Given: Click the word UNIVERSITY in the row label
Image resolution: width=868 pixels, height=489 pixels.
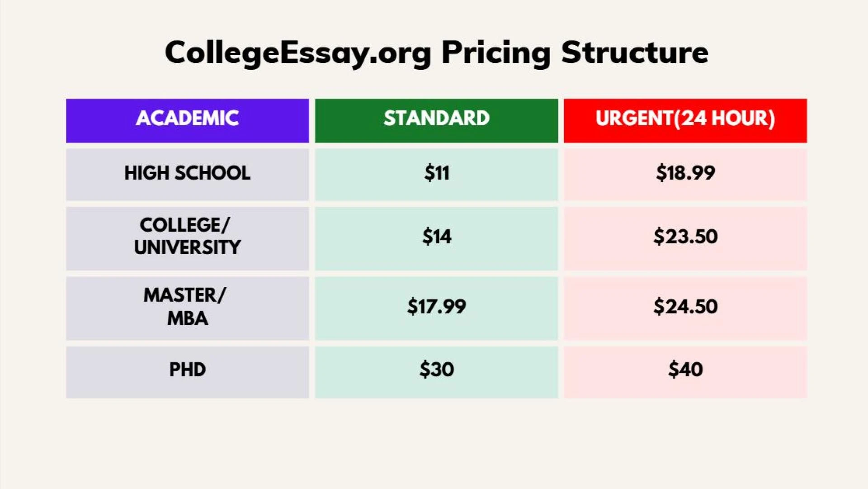Looking at the screenshot, I should [x=188, y=247].
